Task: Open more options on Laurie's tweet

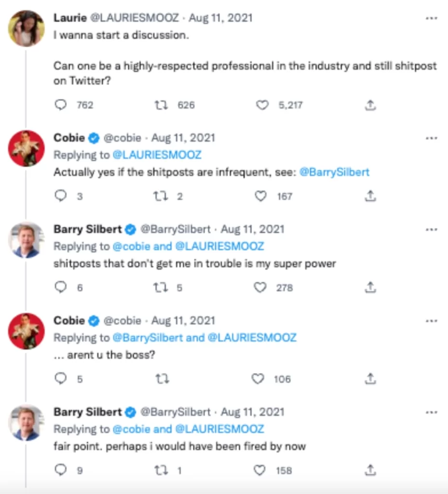Action: 431,18
